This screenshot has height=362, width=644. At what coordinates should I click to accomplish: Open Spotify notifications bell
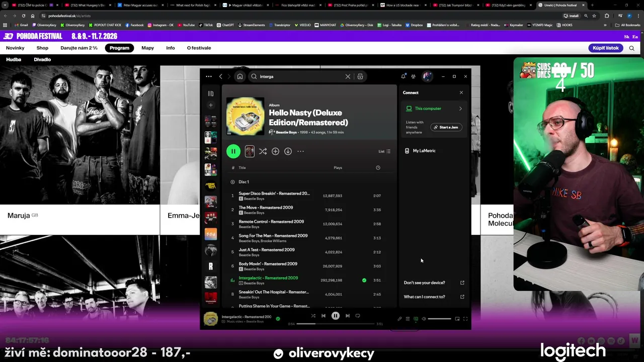click(x=403, y=76)
